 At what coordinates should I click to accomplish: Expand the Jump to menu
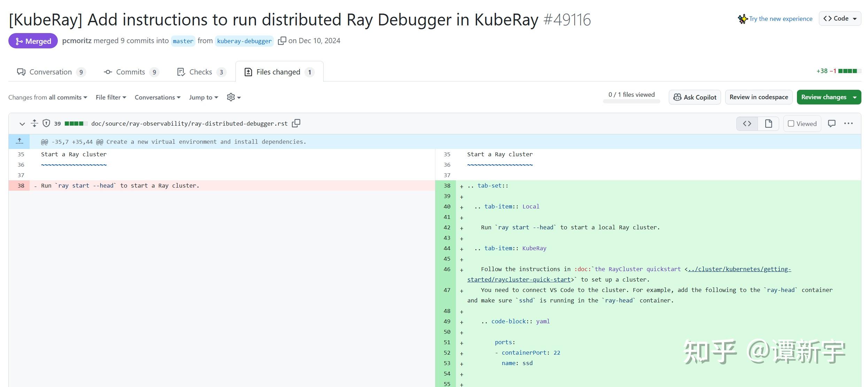click(203, 97)
